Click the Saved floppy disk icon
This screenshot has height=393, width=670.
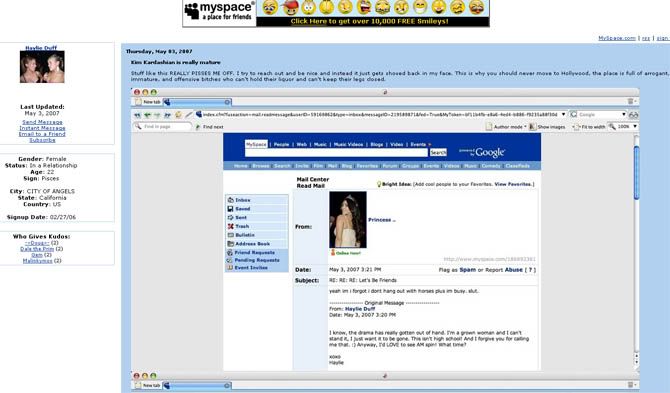230,209
